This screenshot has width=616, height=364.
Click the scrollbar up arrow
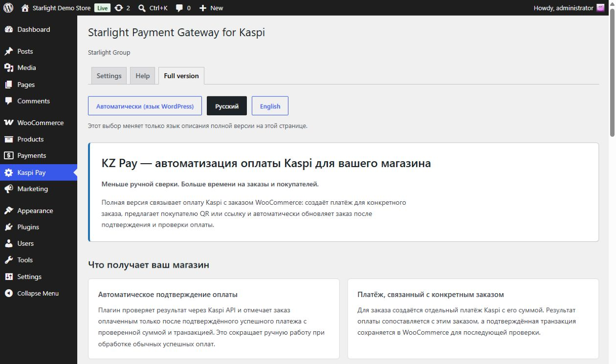(x=612, y=4)
